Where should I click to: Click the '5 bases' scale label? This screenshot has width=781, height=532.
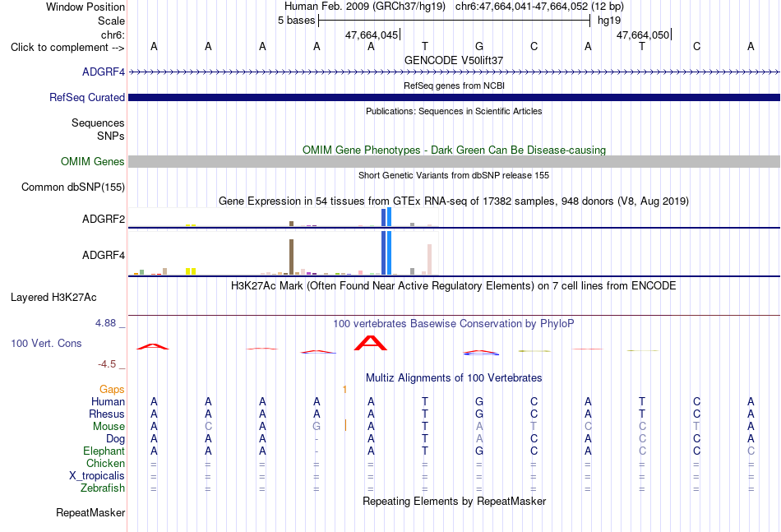coord(296,21)
